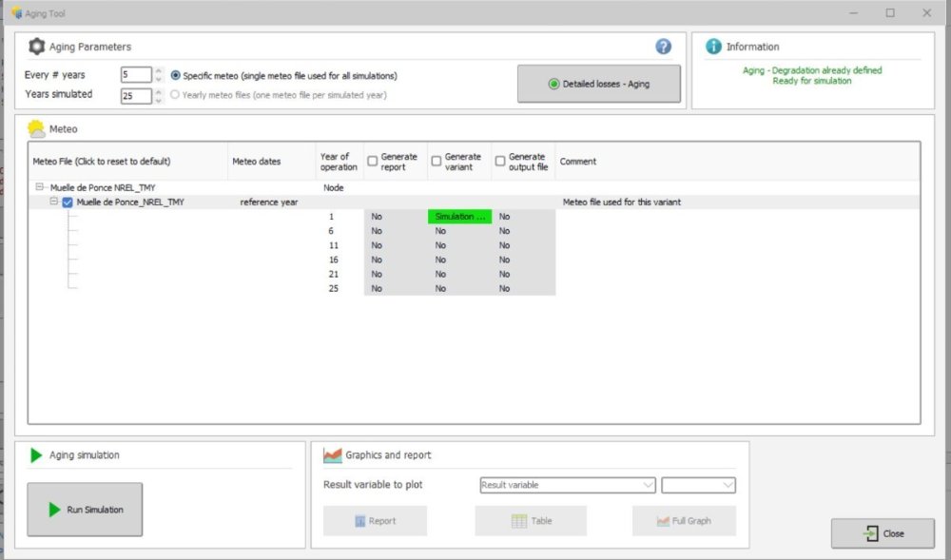951x560 pixels.
Task: Tick the Generate output file checkbox
Action: [500, 162]
